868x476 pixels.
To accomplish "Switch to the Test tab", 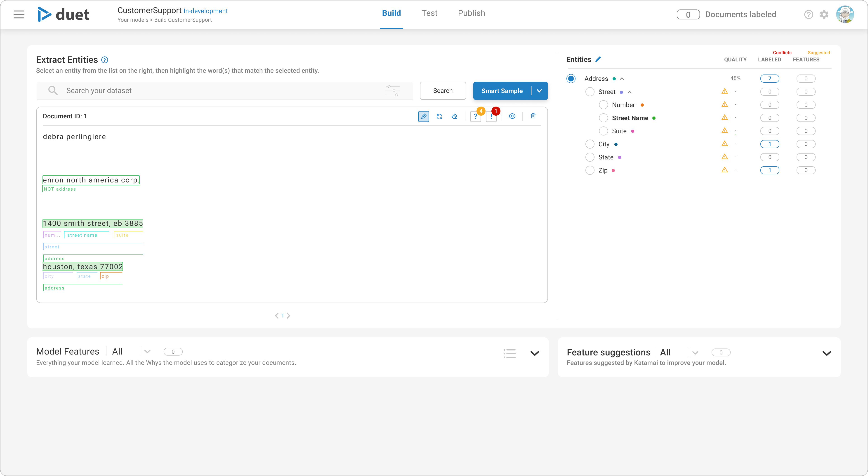I will (429, 13).
